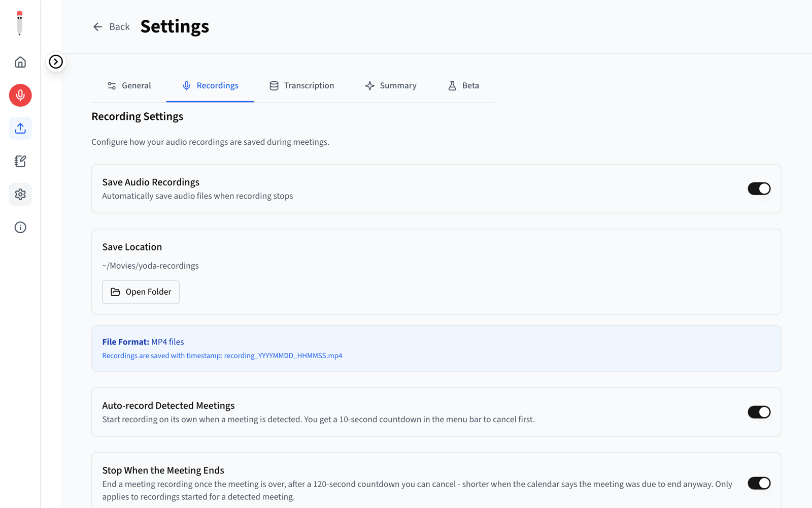The width and height of the screenshot is (812, 508).
Task: Go to Home in the sidebar
Action: point(20,62)
